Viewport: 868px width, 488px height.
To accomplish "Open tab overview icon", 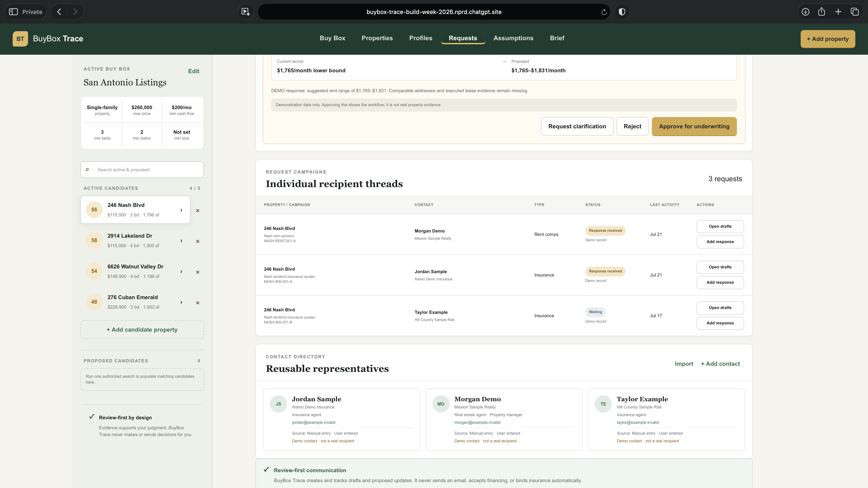I will [x=854, y=12].
